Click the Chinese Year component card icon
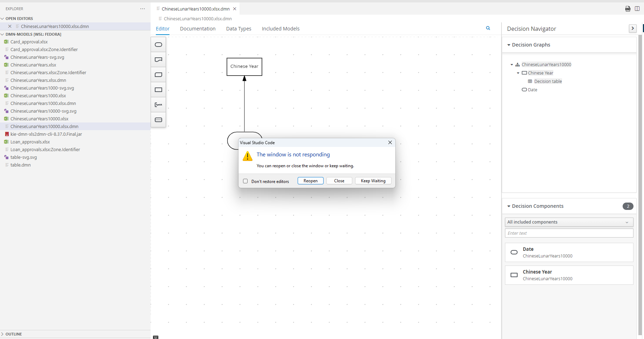644x339 pixels. (514, 275)
